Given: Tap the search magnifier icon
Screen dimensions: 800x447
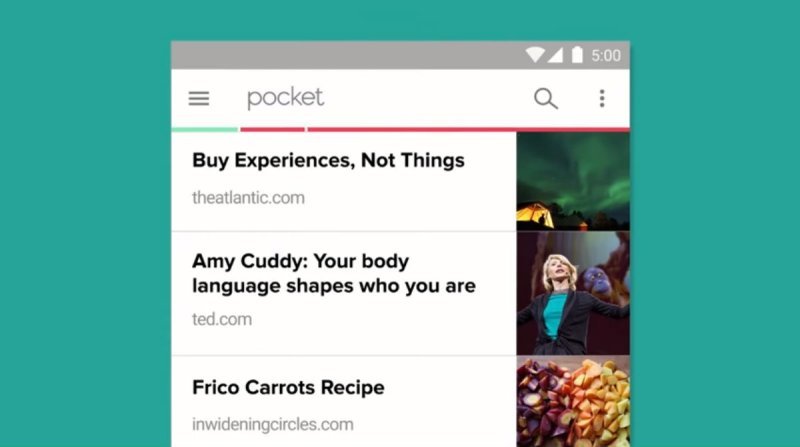Looking at the screenshot, I should point(545,98).
